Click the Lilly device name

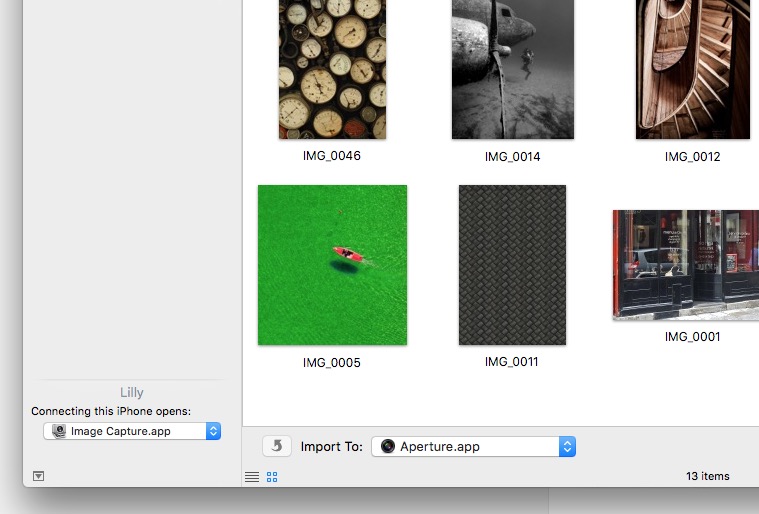132,392
